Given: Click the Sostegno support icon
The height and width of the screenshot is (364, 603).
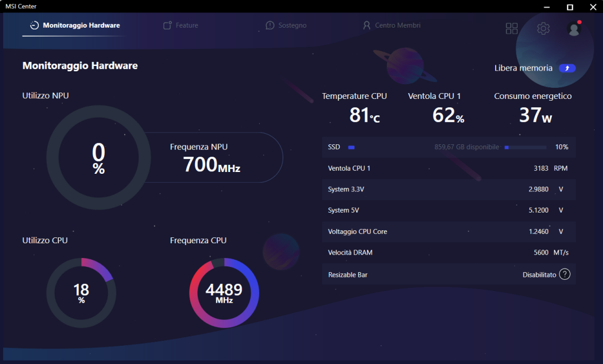Looking at the screenshot, I should [270, 25].
